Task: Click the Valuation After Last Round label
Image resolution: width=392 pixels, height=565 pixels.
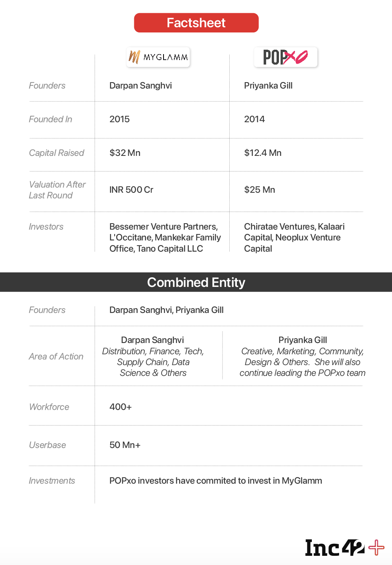Action: (x=57, y=190)
